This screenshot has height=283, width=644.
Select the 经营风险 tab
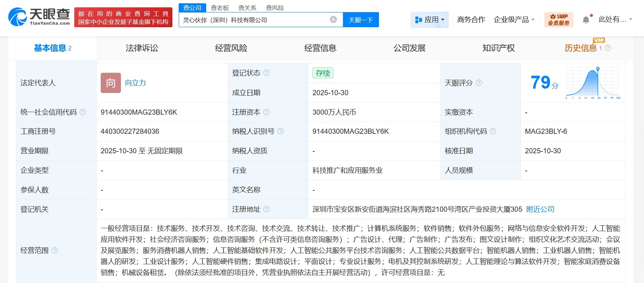pyautogui.click(x=231, y=48)
